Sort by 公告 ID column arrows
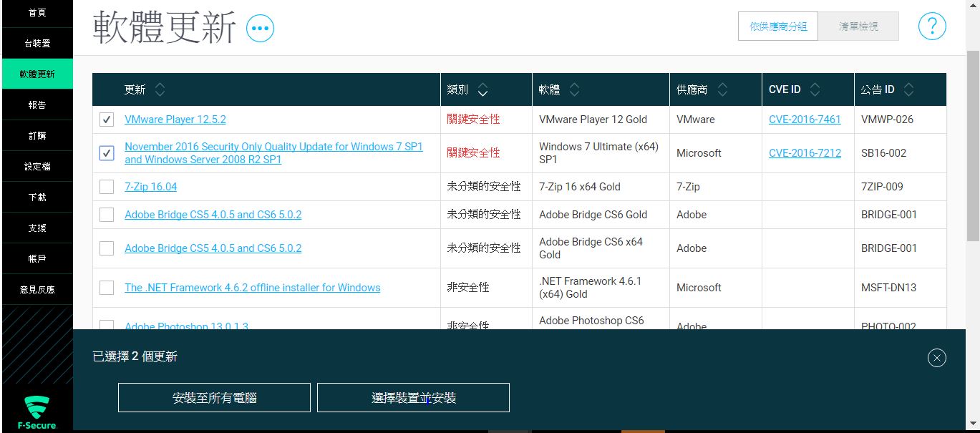 coord(908,90)
